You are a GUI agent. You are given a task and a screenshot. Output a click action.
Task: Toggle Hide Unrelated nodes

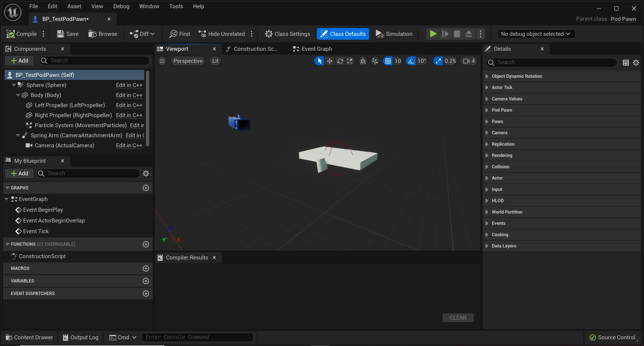(x=222, y=34)
